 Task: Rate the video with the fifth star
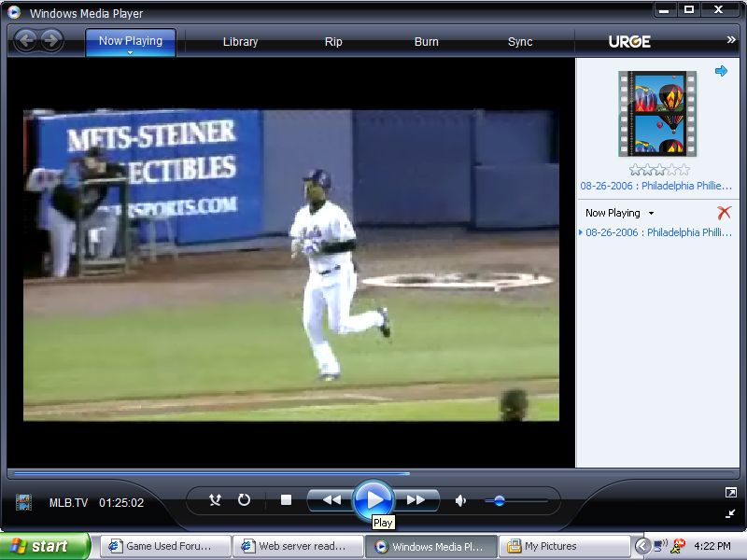coord(684,170)
